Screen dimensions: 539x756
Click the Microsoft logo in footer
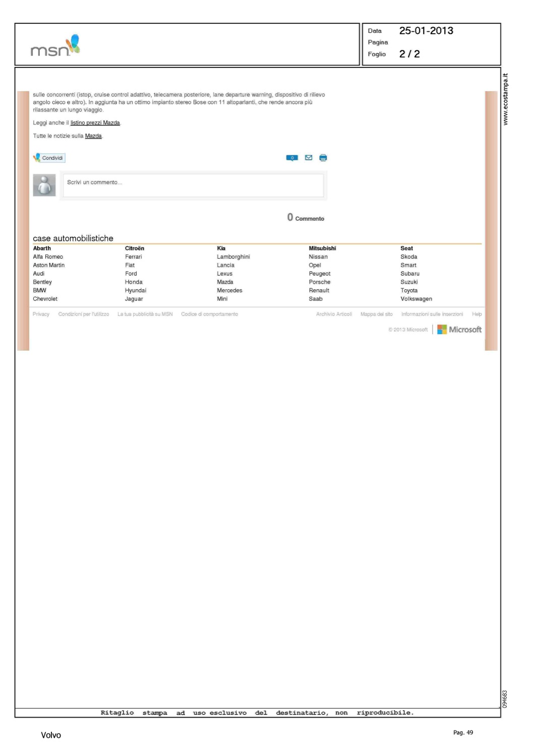click(x=459, y=330)
